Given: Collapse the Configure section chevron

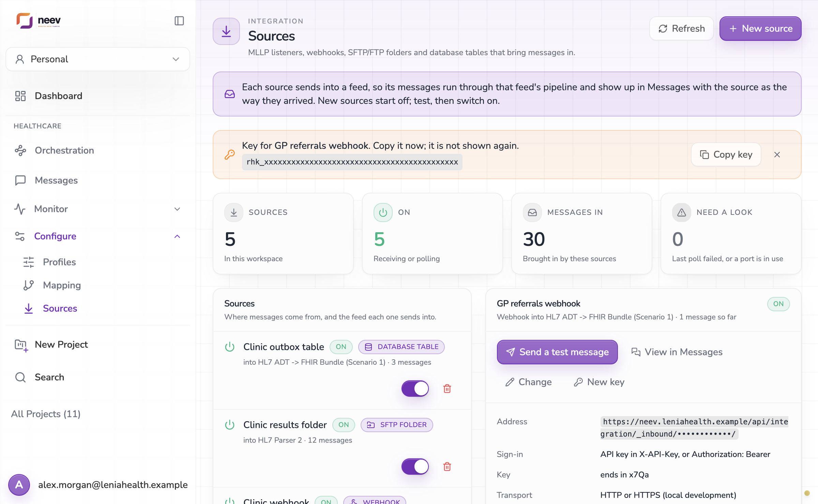Looking at the screenshot, I should click(x=177, y=236).
